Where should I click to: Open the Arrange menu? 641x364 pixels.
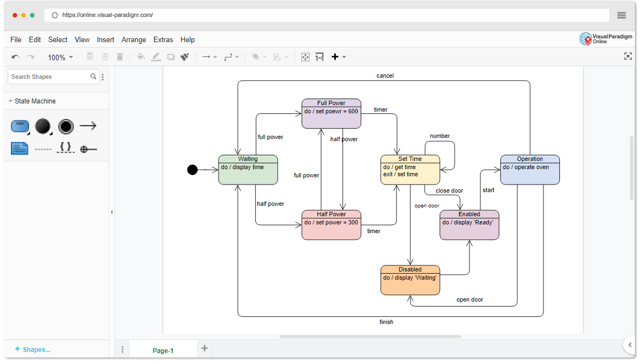point(134,39)
